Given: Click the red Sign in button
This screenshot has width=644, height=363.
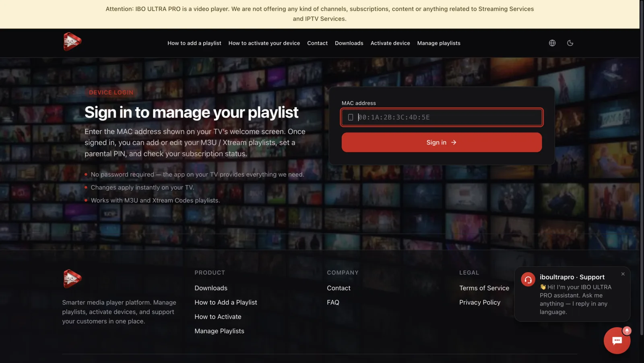Looking at the screenshot, I should 442,142.
